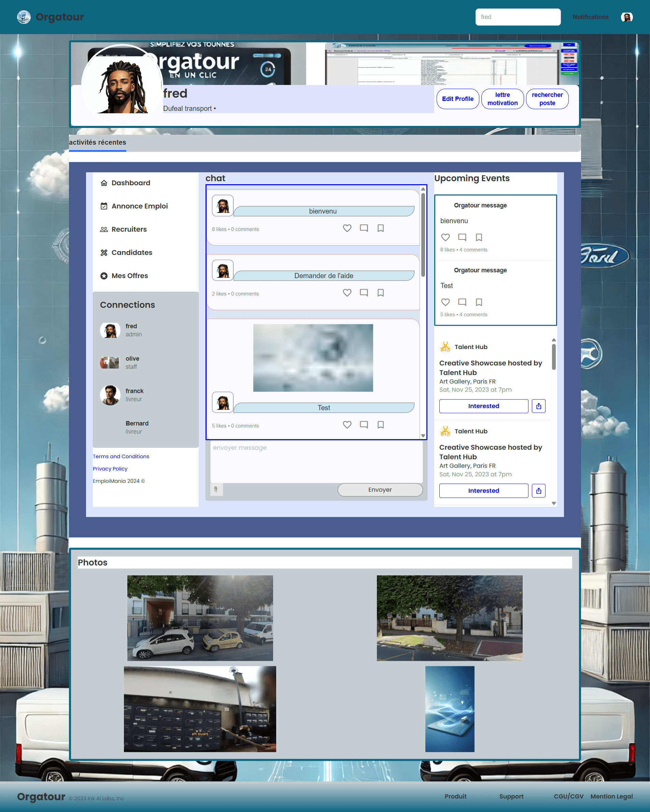Bookmark the 'bienvenu' Orgatour message in events

(479, 237)
